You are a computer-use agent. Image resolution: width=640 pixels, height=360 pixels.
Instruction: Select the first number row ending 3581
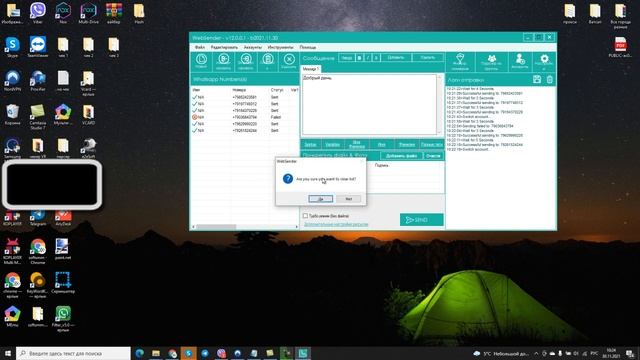tap(244, 97)
